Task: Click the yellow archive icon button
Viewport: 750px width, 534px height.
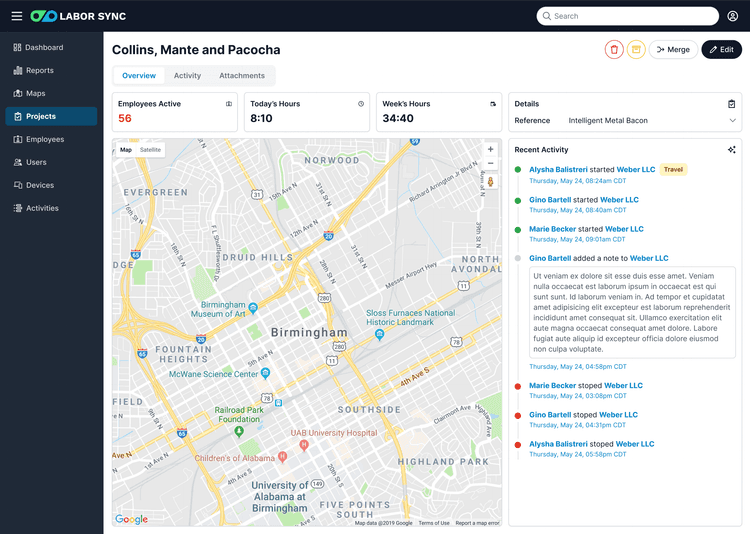Action: point(636,49)
